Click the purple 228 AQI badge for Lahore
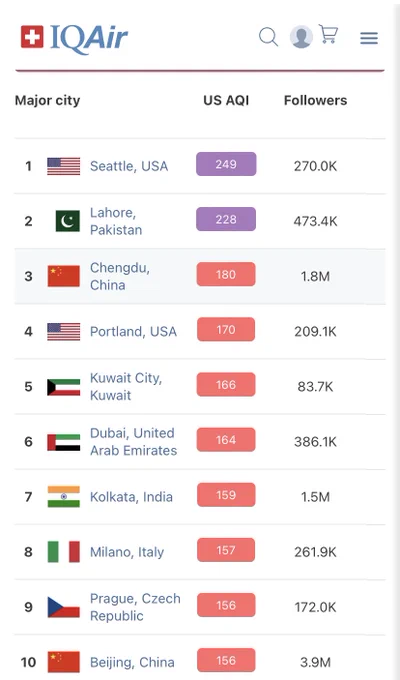 (226, 219)
